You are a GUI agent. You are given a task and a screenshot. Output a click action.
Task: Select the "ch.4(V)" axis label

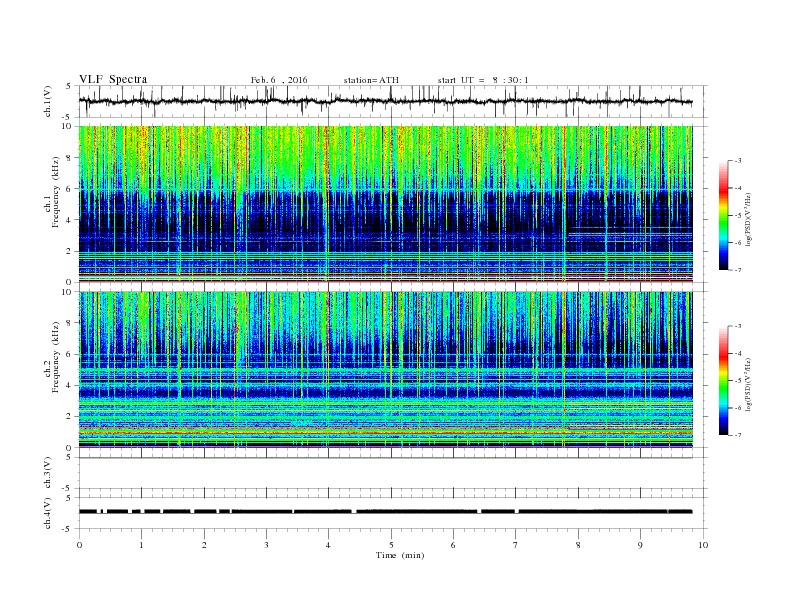pyautogui.click(x=48, y=513)
